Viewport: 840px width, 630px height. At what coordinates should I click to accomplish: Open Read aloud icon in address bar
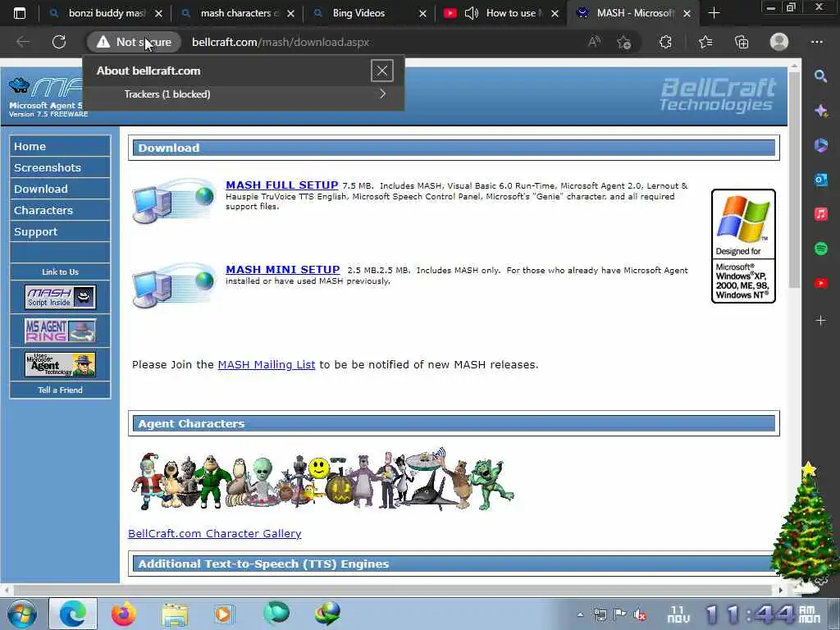(594, 42)
